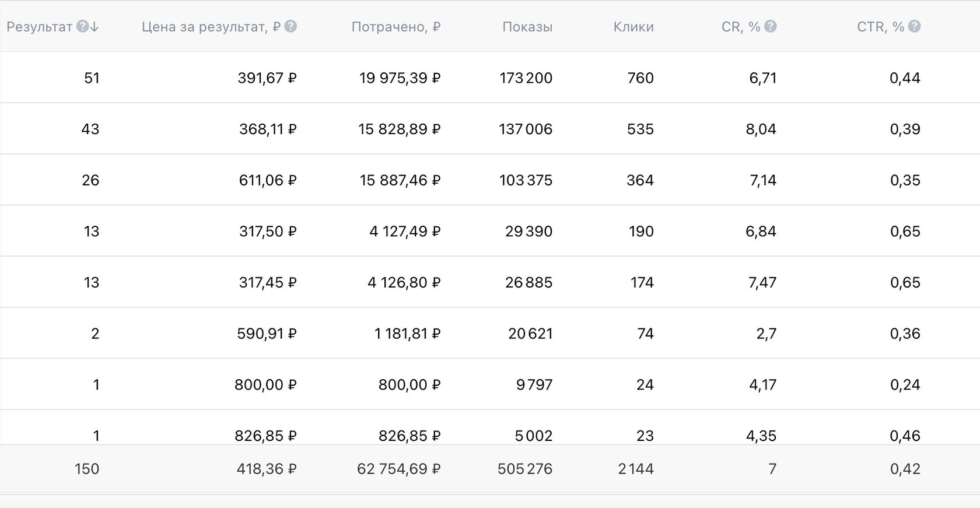The image size is (980, 508).
Task: Select impressions value 173 200
Action: point(526,78)
